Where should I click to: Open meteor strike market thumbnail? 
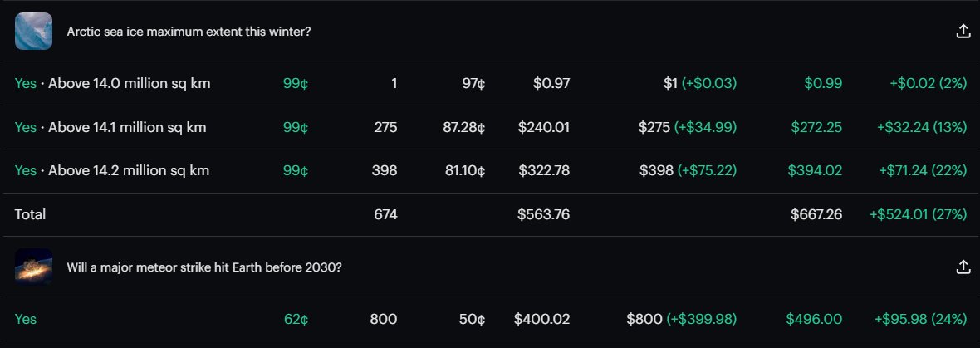(34, 267)
